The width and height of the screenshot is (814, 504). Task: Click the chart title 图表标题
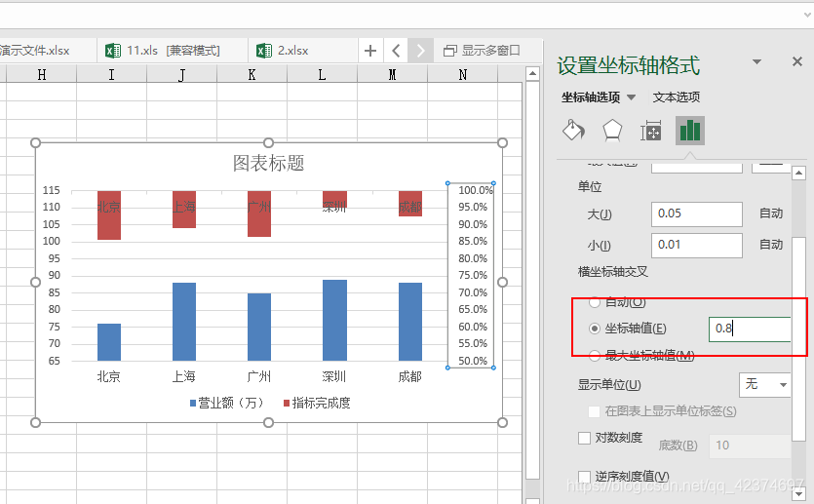coord(268,163)
